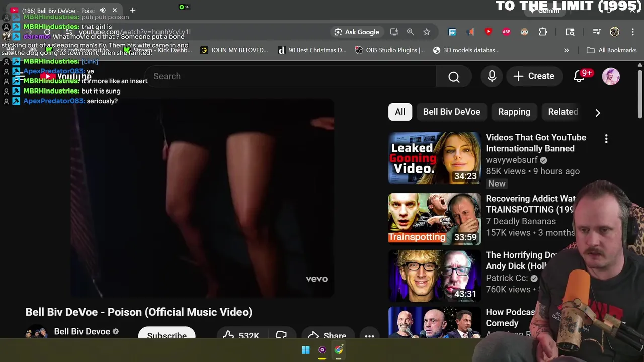Open a new browser tab
The image size is (644, 362).
133,10
